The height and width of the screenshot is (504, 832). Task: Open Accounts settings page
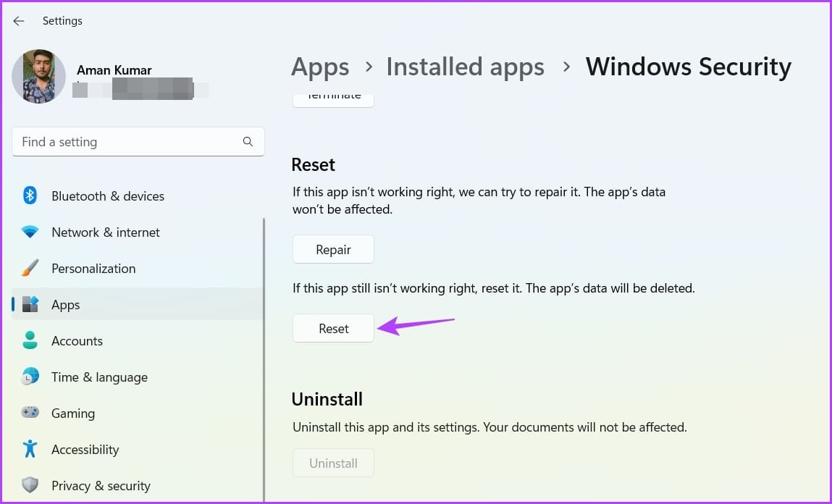(77, 340)
